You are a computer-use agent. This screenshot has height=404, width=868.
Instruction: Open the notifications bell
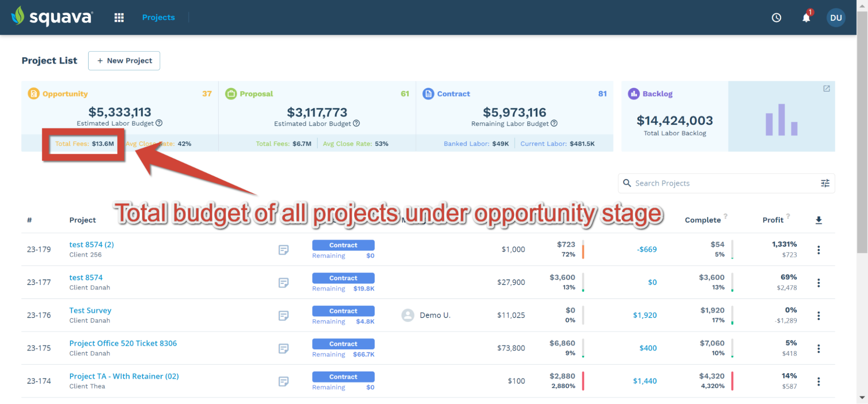tap(806, 18)
